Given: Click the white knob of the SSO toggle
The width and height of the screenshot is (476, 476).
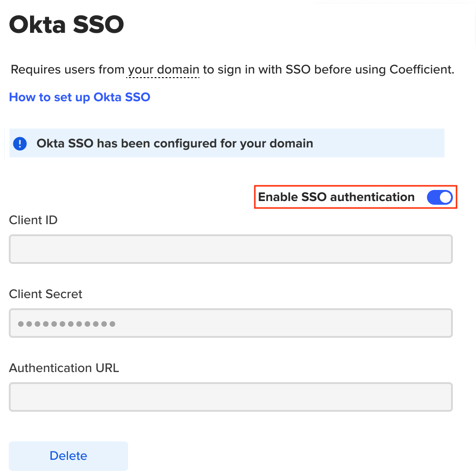Looking at the screenshot, I should click(445, 197).
